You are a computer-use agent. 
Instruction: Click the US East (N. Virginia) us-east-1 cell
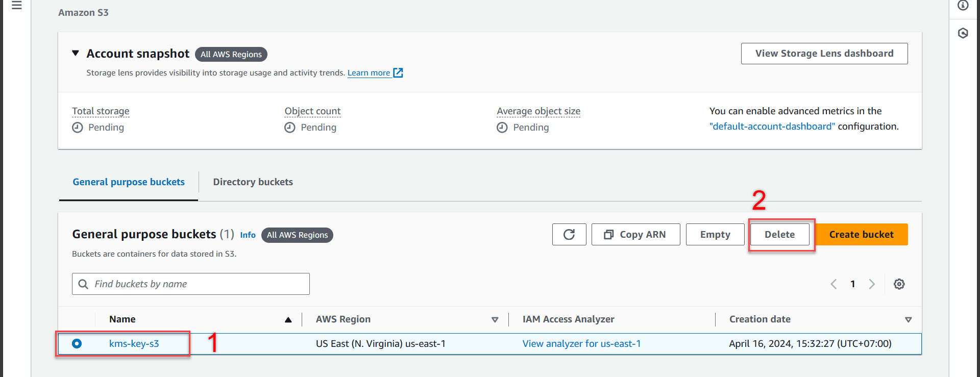381,343
